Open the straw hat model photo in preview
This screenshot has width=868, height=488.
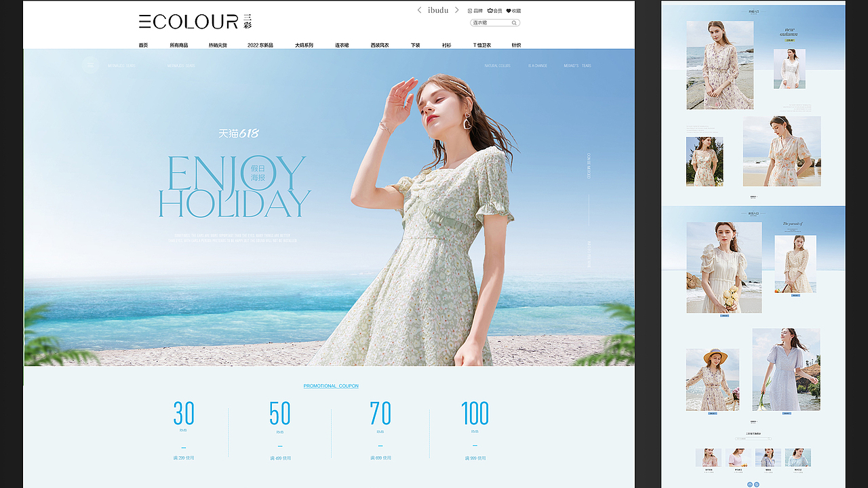click(713, 380)
